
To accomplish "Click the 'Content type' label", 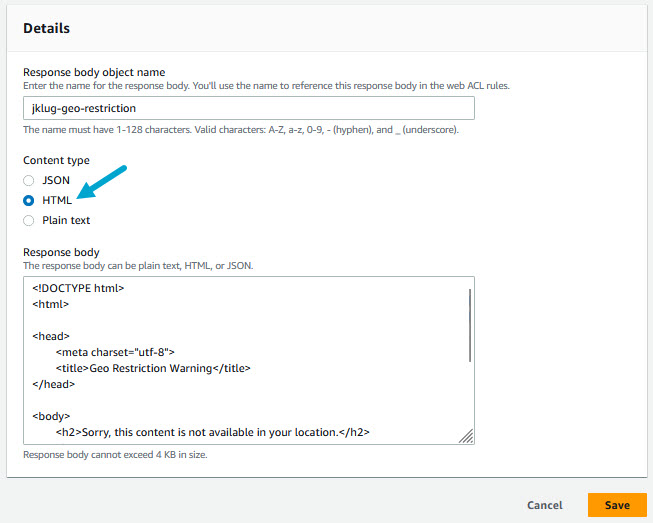I will pyautogui.click(x=56, y=160).
